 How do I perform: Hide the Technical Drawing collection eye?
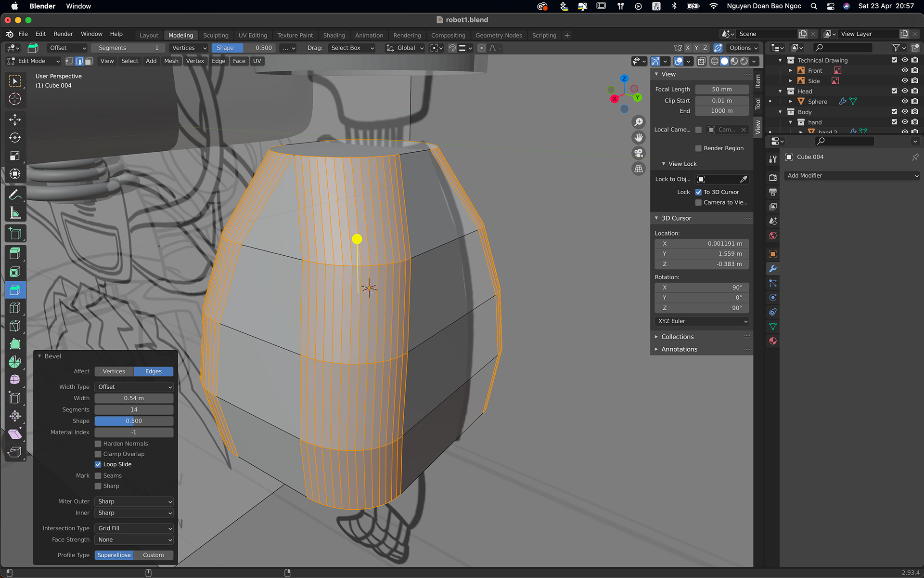click(x=905, y=60)
